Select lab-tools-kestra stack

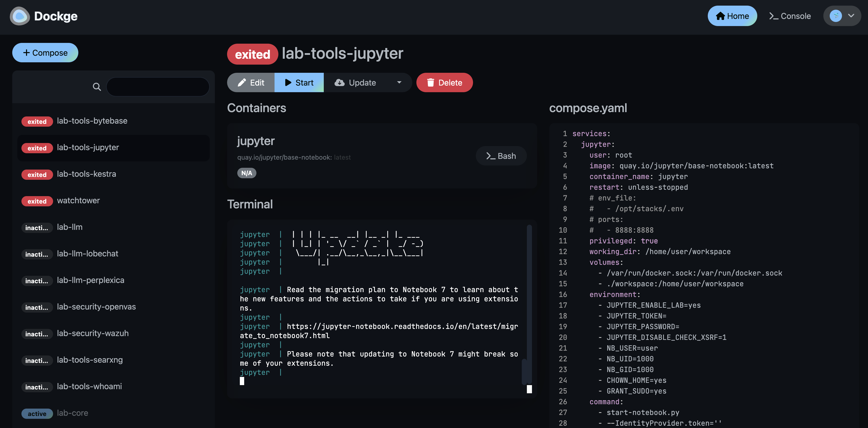(x=114, y=174)
